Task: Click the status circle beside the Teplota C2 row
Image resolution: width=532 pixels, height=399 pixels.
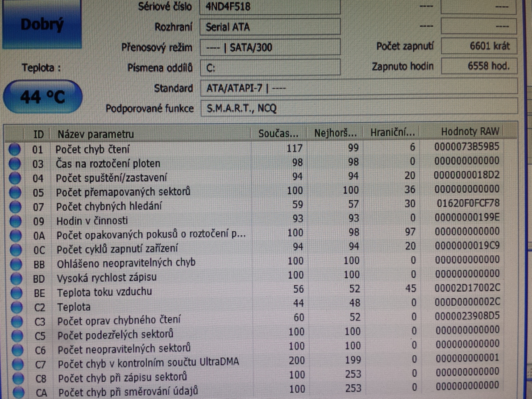Action: click(16, 307)
